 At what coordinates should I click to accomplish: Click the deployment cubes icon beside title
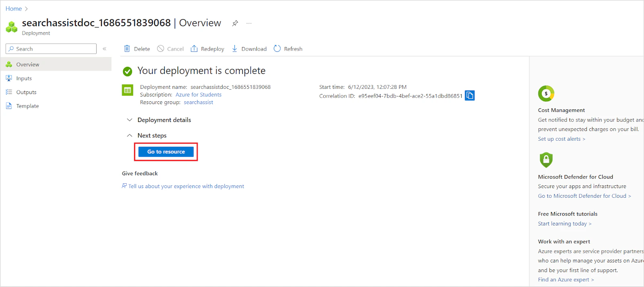click(12, 27)
